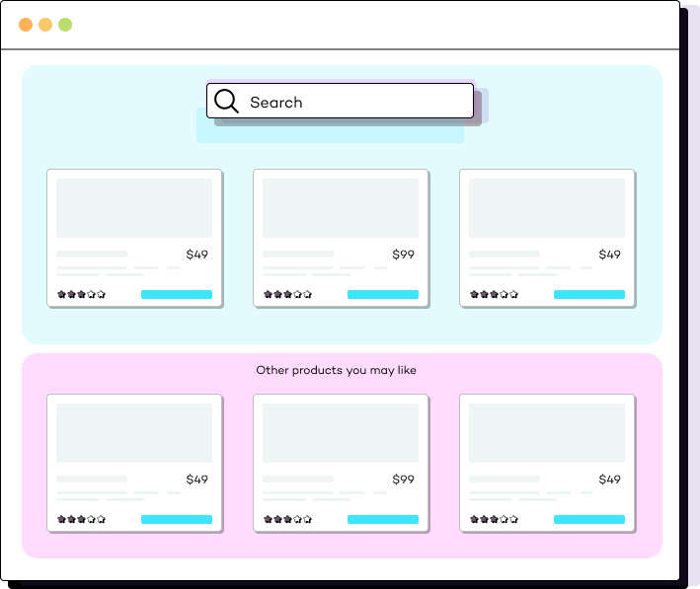Click blue button on first $49 recommended card
Image resolution: width=700 pixels, height=589 pixels.
point(177,519)
